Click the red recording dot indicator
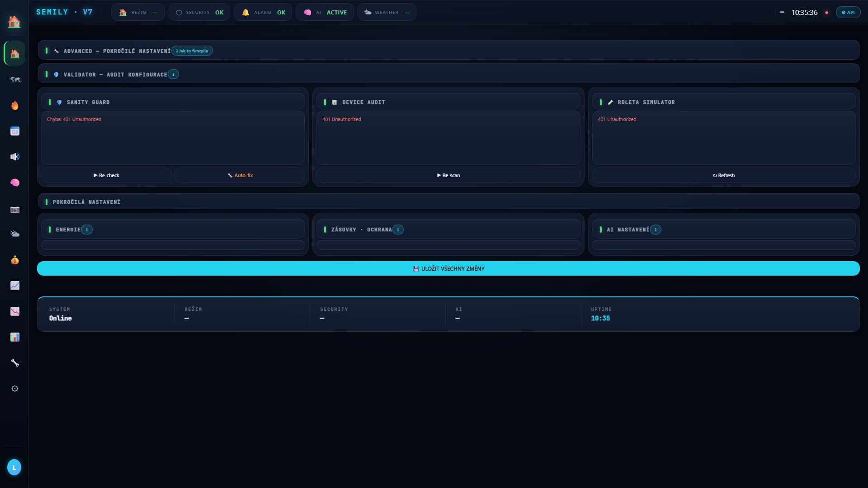868x488 pixels. coord(827,13)
